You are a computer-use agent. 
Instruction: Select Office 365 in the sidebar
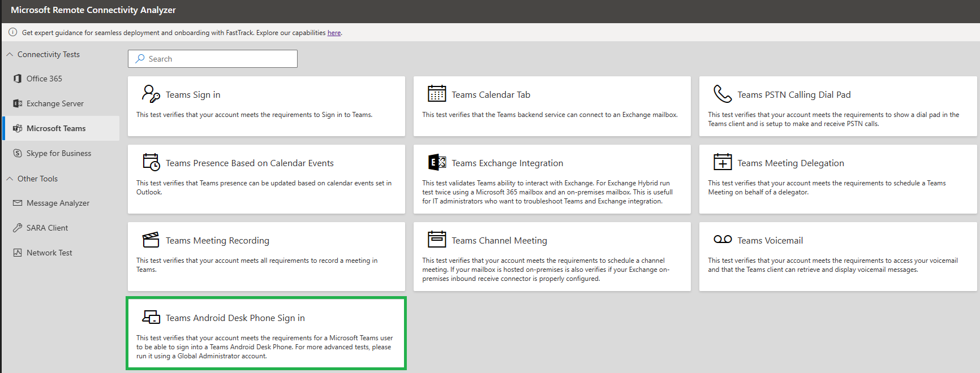61,79
